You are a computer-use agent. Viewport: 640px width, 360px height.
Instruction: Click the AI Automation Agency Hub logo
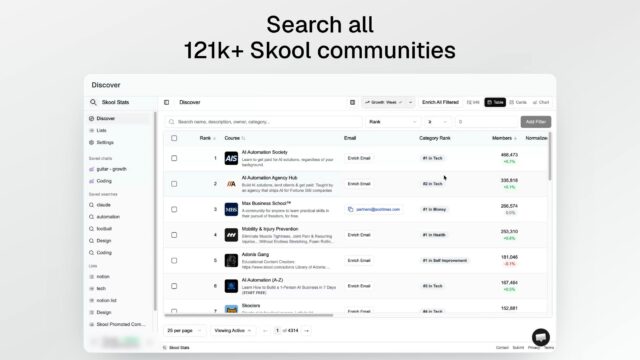[231, 184]
